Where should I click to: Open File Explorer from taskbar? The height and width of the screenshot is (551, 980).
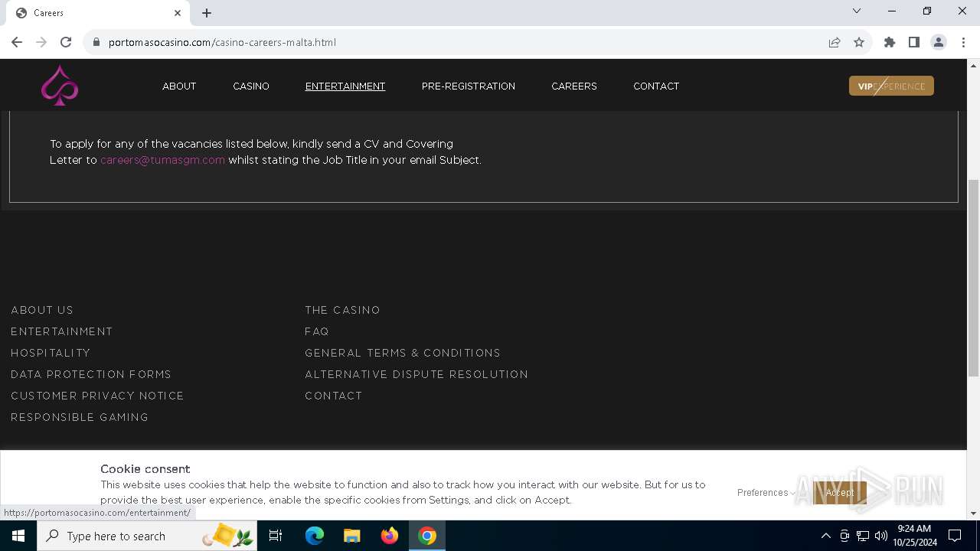pos(352,536)
